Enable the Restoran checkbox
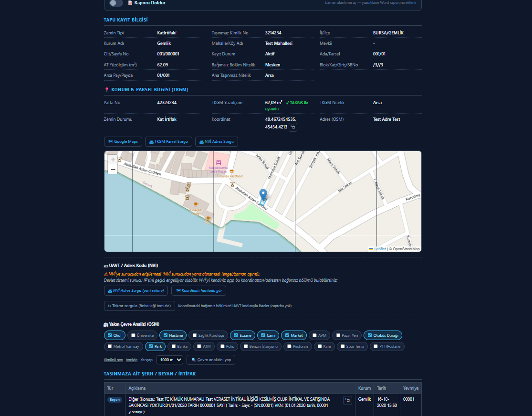Screen dimensions: 532x416 (290, 347)
